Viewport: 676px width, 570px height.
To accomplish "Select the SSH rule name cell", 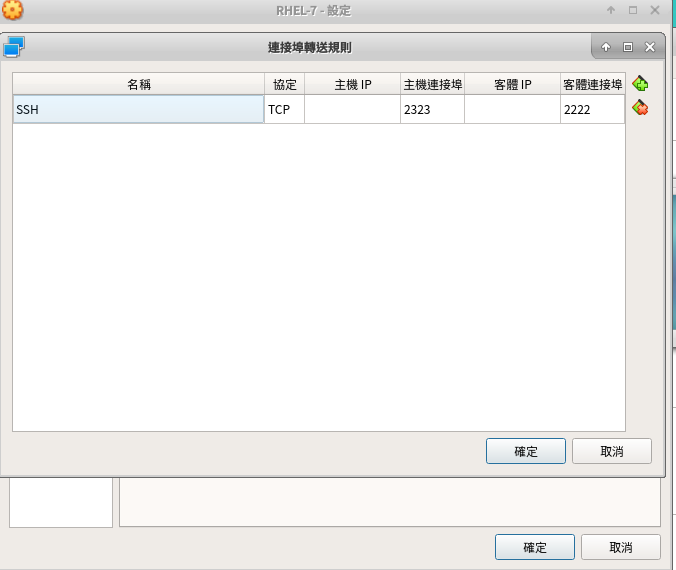I will pyautogui.click(x=138, y=110).
